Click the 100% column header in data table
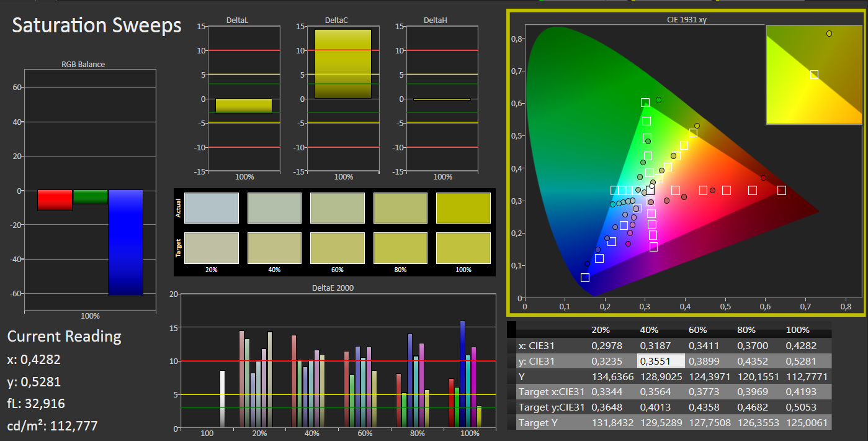This screenshot has height=441, width=868. point(798,330)
